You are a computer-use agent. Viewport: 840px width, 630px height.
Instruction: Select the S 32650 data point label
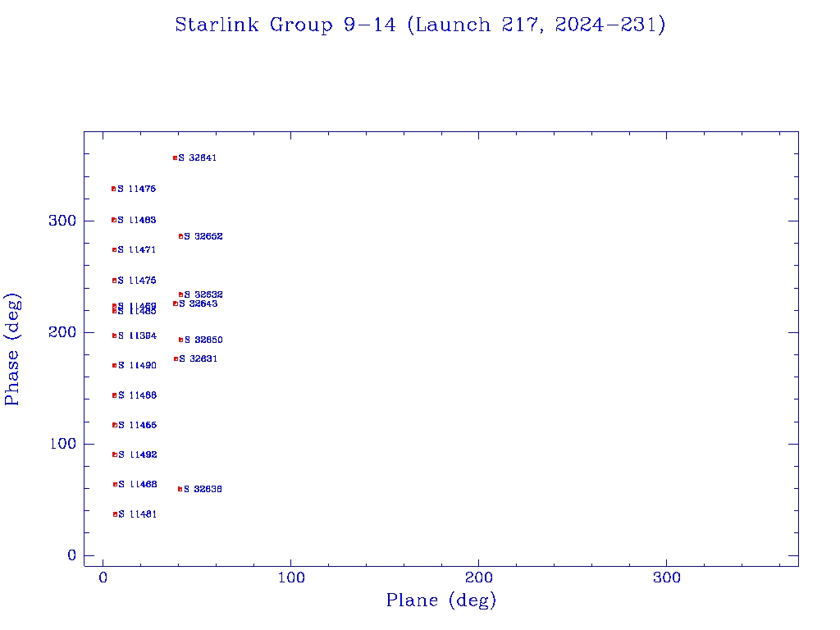[x=203, y=340]
